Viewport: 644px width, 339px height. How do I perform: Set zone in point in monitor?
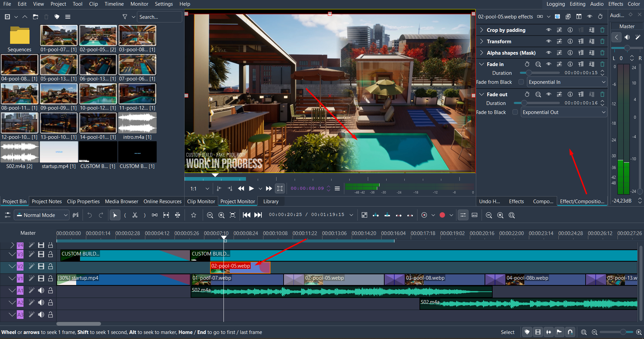pyautogui.click(x=219, y=188)
